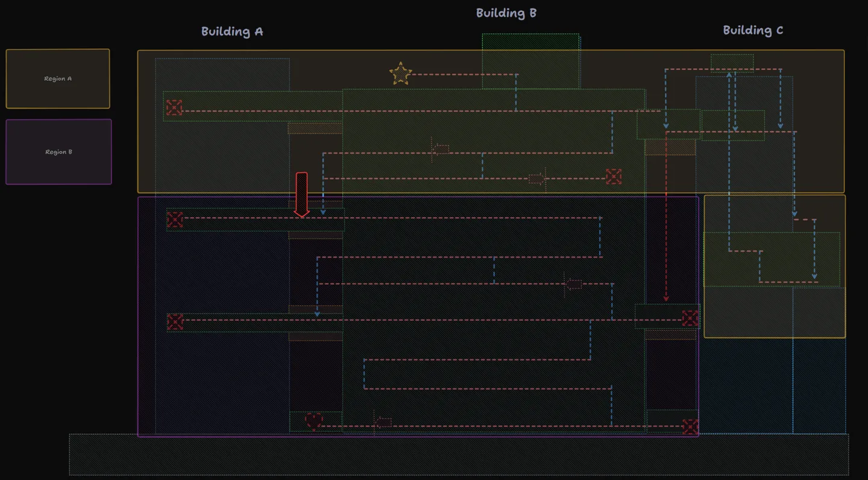This screenshot has height=480, width=868.
Task: Select the "Building B" label
Action: click(506, 13)
